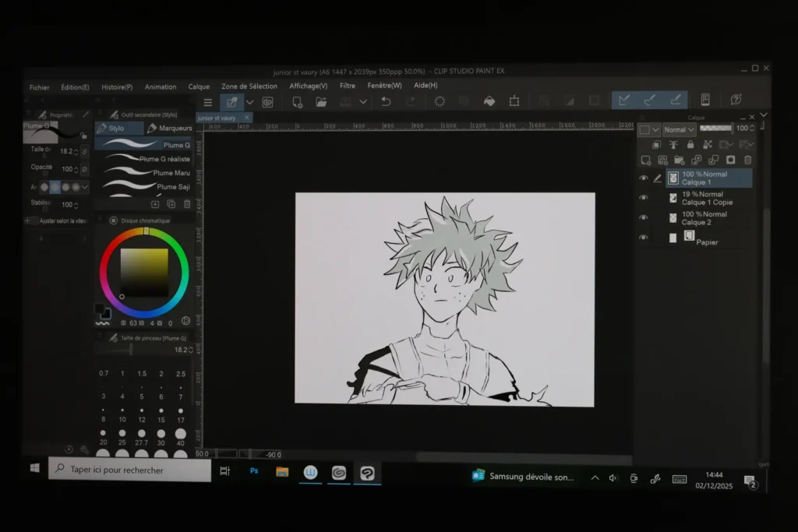Click the tablet device icon in command bar
The image size is (798, 532).
[705, 100]
